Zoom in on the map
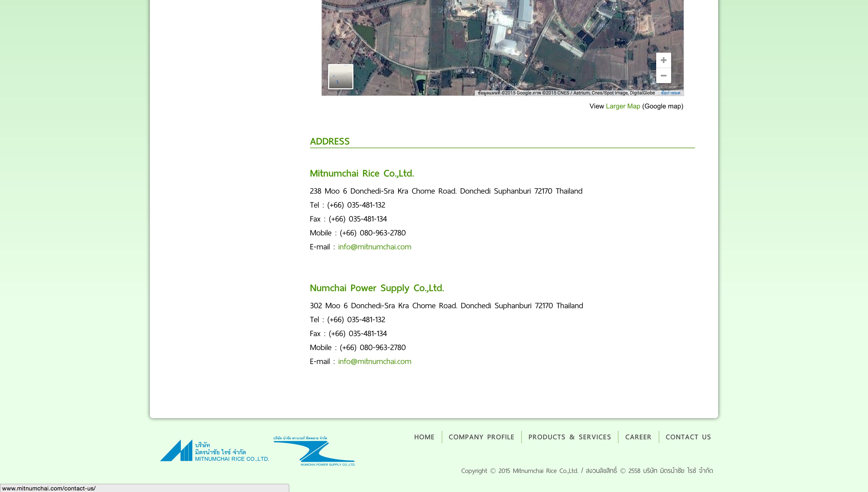Image resolution: width=868 pixels, height=492 pixels. click(663, 60)
